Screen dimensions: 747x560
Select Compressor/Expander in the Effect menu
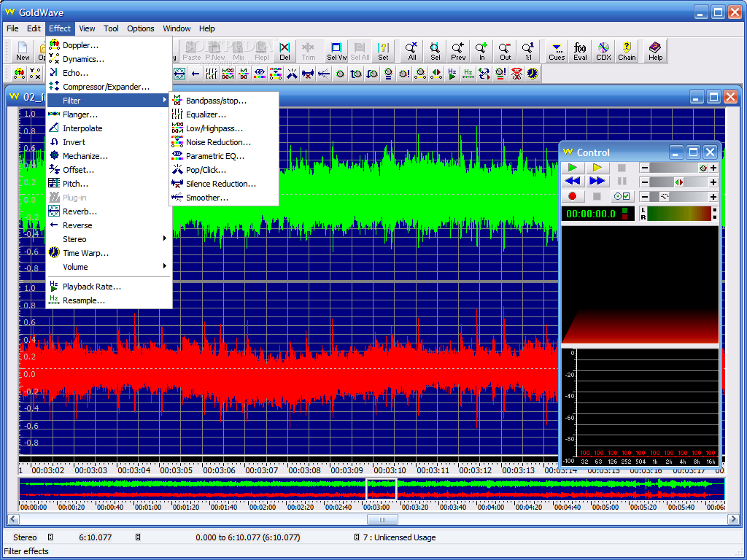(109, 87)
